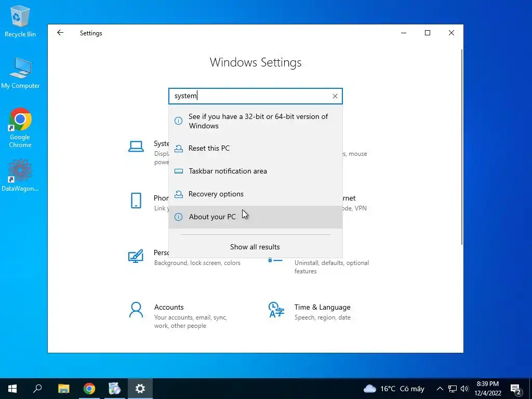Open taskbar search magnifier
Image resolution: width=532 pixels, height=399 pixels.
point(37,389)
